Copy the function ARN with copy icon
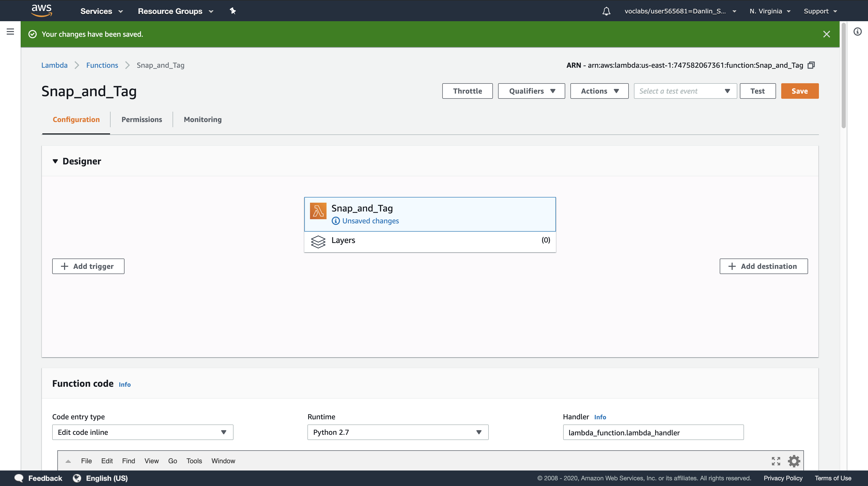The width and height of the screenshot is (868, 486). (811, 65)
